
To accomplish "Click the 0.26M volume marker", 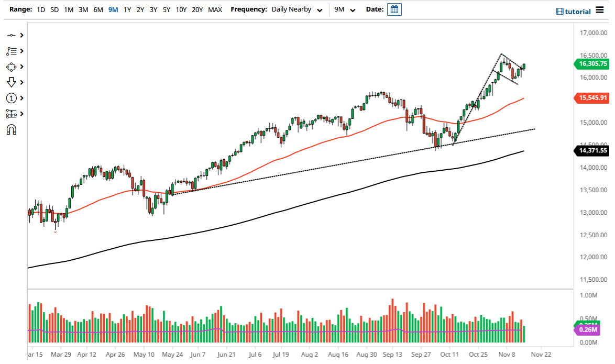I will point(588,329).
